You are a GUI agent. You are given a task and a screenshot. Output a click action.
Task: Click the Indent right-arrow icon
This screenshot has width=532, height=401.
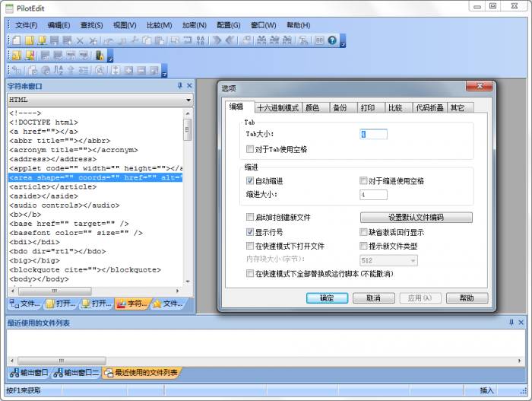click(217, 40)
